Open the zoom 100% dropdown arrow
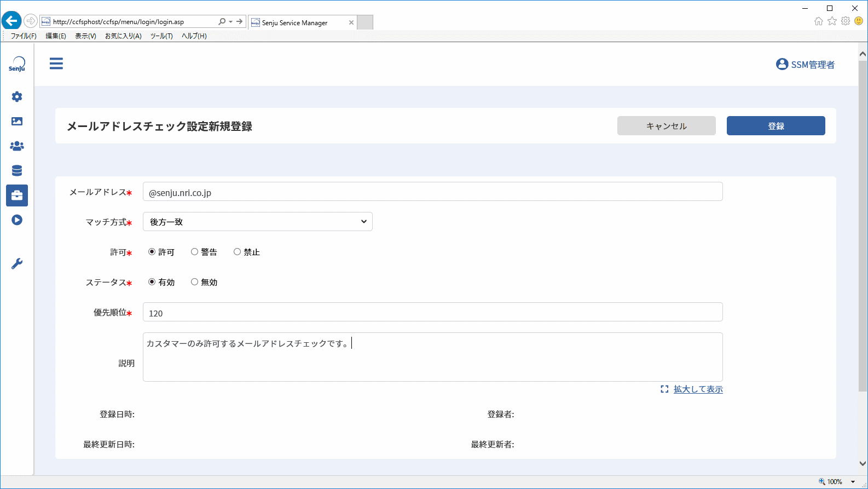 pos(853,482)
